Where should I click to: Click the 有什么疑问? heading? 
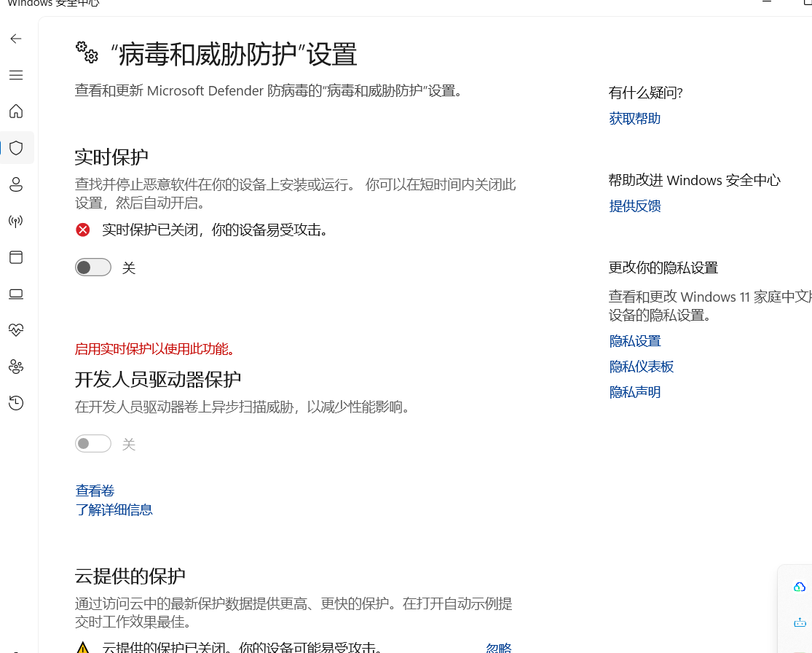[646, 93]
